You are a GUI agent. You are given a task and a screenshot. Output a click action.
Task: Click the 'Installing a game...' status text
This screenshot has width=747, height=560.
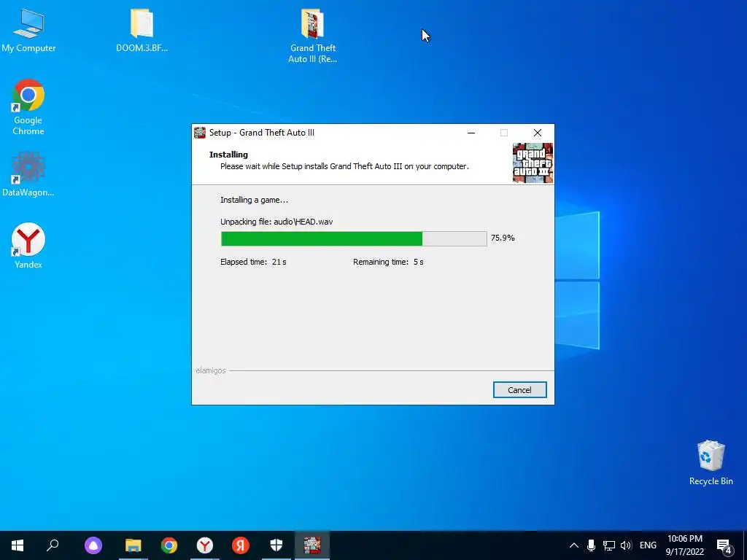pos(254,200)
